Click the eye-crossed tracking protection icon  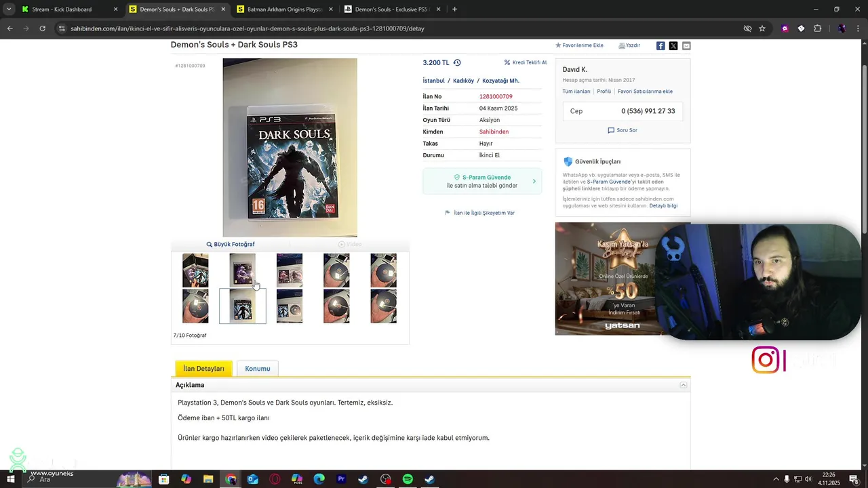(747, 28)
